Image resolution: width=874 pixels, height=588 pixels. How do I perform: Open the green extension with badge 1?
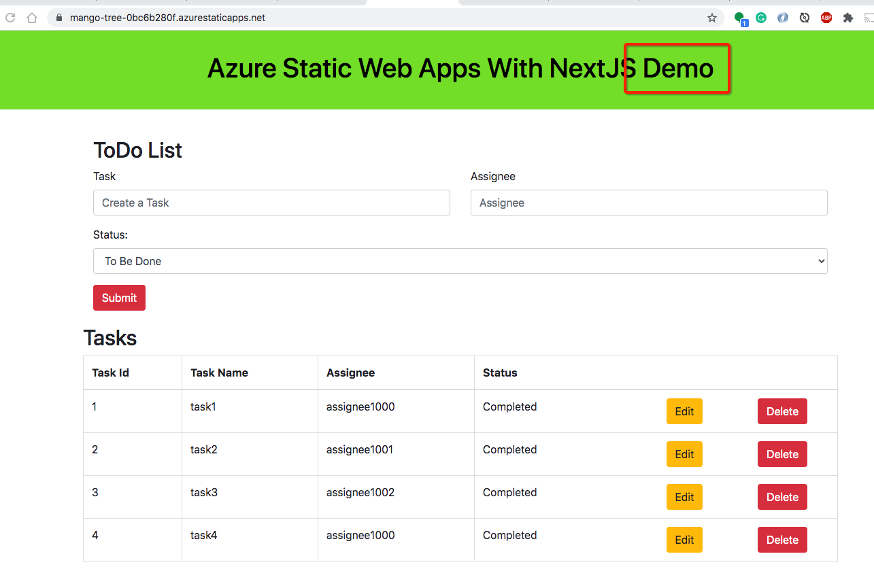[x=741, y=18]
